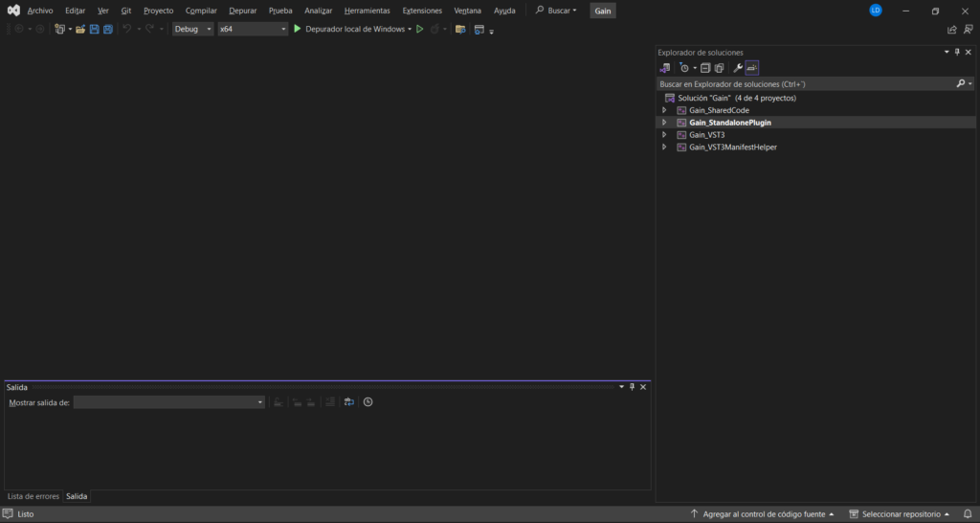This screenshot has height=523, width=980.
Task: Open the Mostrar salida de combo box
Action: [x=168, y=402]
